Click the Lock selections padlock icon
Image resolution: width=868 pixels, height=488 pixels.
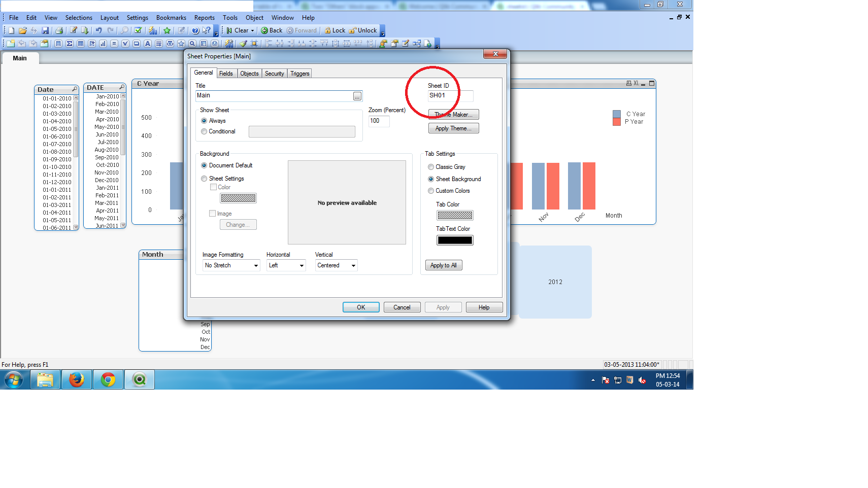(335, 30)
